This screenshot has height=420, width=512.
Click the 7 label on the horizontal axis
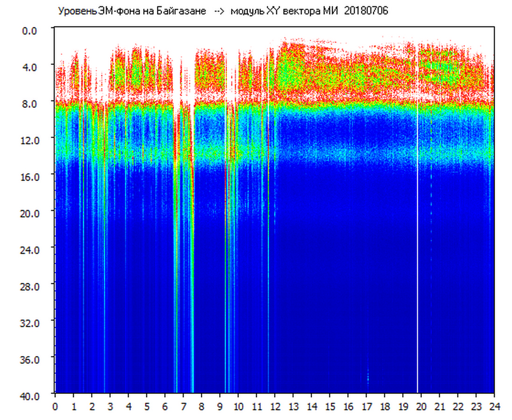[x=183, y=406]
